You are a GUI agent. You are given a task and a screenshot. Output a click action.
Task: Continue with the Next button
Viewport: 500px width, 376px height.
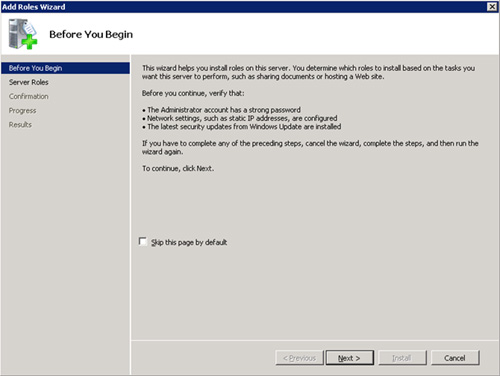pyautogui.click(x=349, y=358)
